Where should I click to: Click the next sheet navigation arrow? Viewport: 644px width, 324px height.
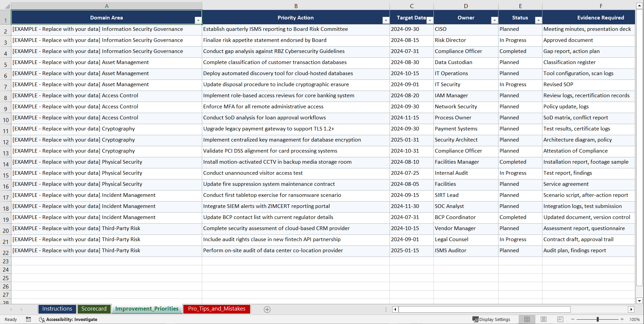point(21,309)
